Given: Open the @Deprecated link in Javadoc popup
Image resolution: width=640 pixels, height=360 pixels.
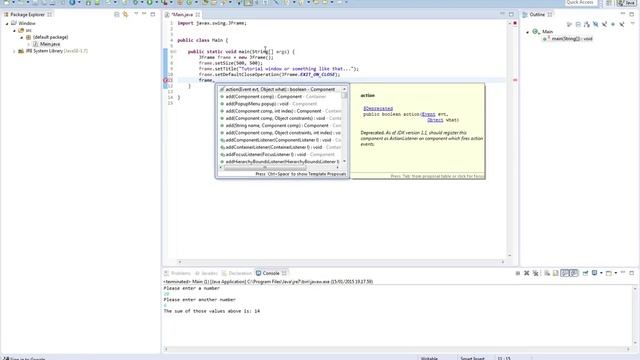Looking at the screenshot, I should 378,109.
